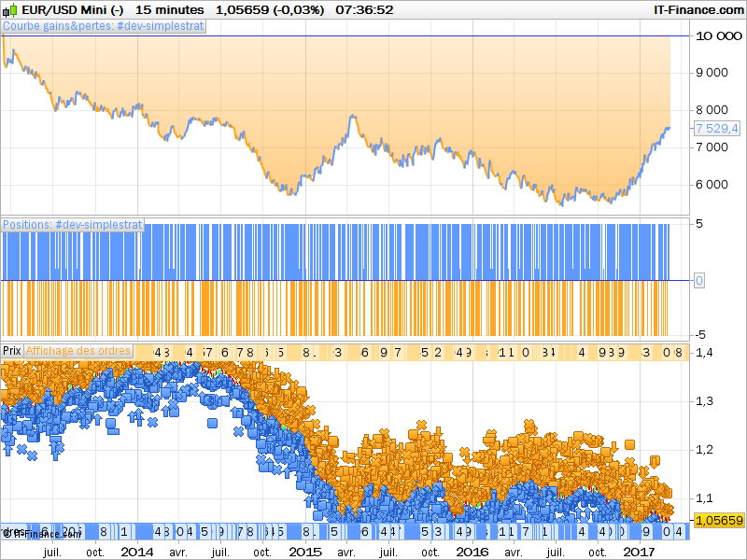The height and width of the screenshot is (560, 747).
Task: Click the 10 000 equity axis value
Action: tap(718, 36)
